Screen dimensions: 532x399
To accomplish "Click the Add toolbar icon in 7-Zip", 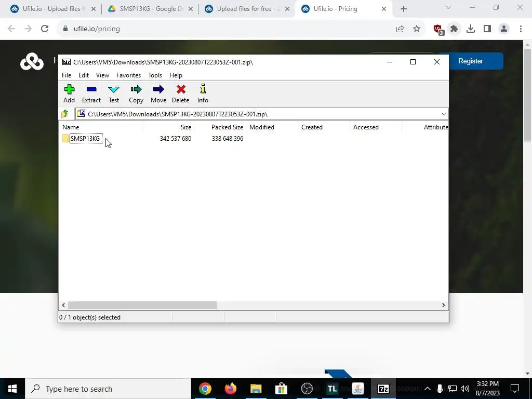I will 69,94.
